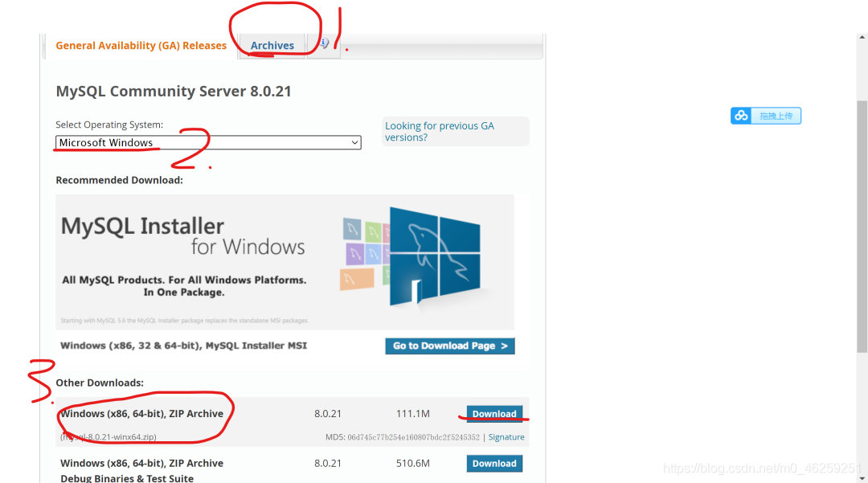Open General Availability (GA) Releases tab
The height and width of the screenshot is (483, 868).
coord(141,46)
